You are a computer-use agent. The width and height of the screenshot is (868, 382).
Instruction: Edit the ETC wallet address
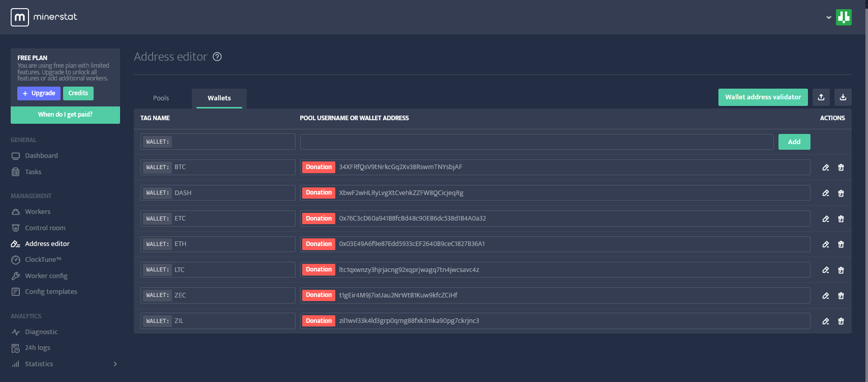826,219
